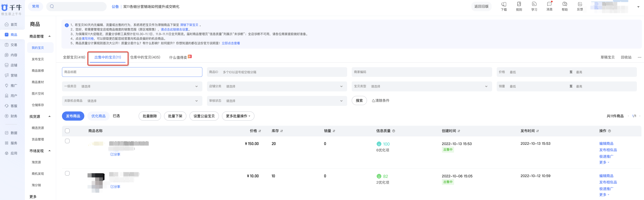Open 用户 in the left sidebar
The height and width of the screenshot is (200, 644).
[x=11, y=96]
